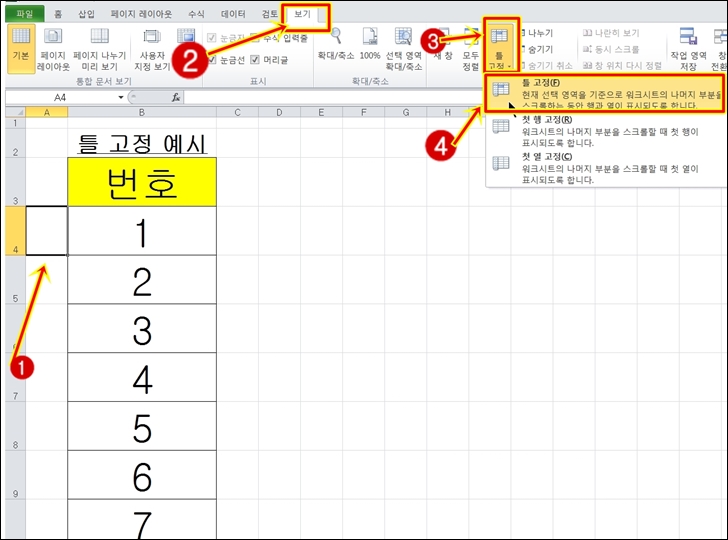
Task: Choose Freeze Panes (틀 고정) menu option
Action: (604, 93)
